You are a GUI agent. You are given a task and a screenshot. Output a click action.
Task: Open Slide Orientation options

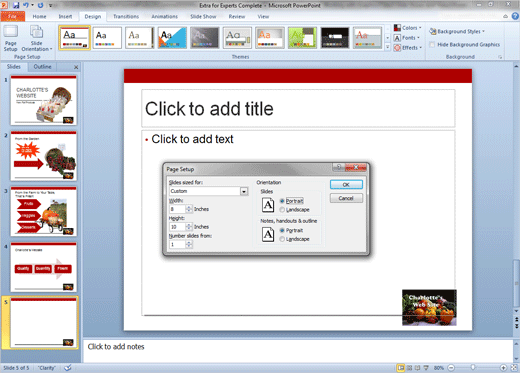click(x=36, y=39)
